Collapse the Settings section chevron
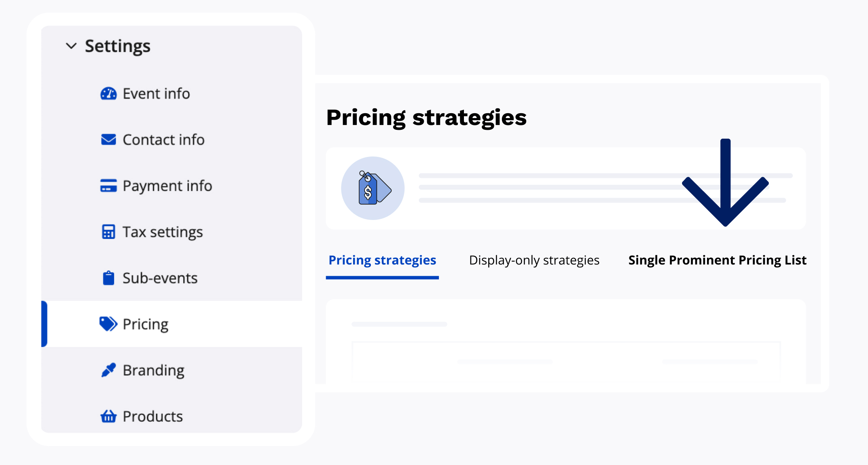 (71, 46)
